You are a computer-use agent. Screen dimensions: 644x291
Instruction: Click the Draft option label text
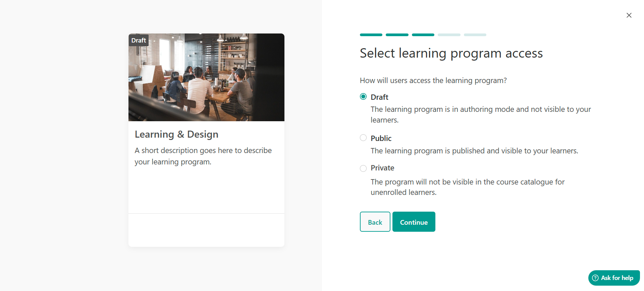pyautogui.click(x=379, y=97)
